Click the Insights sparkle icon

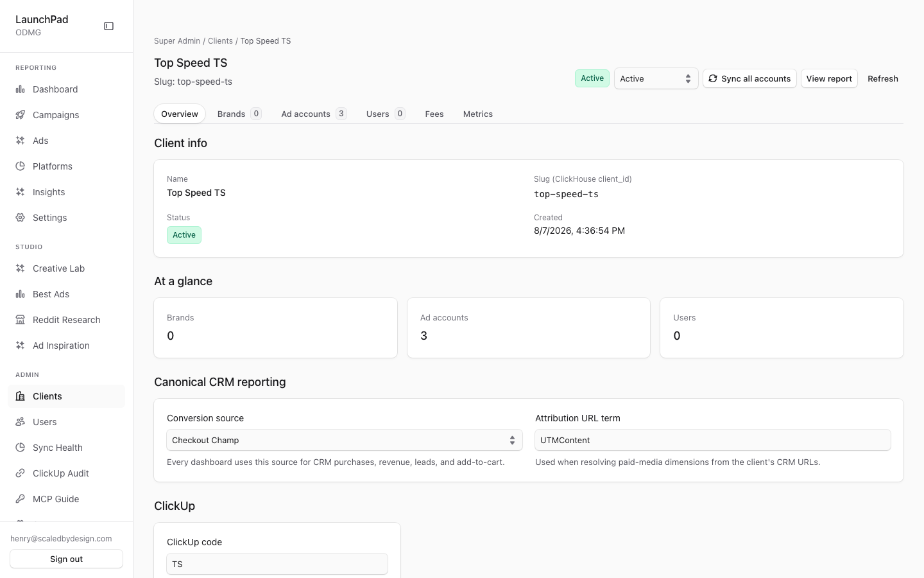click(x=21, y=192)
